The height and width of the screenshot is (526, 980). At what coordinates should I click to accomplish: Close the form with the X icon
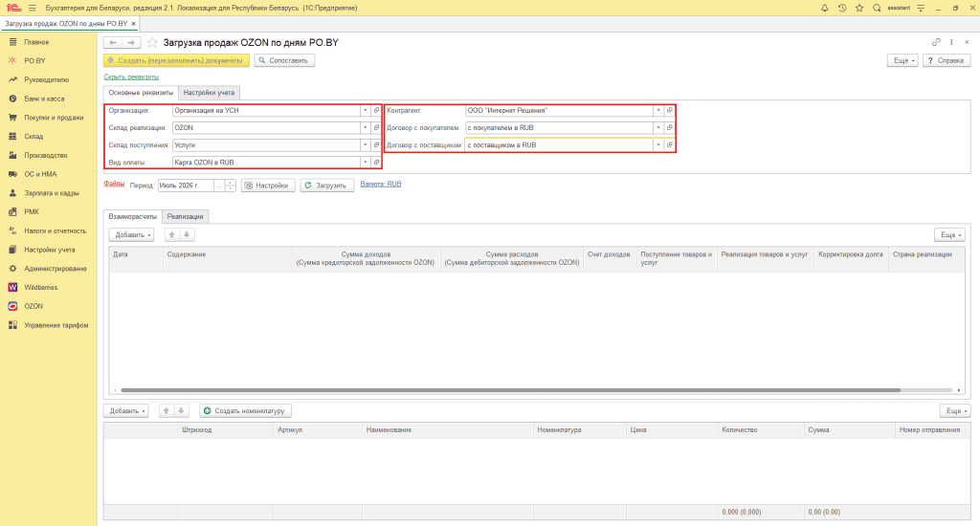[967, 42]
